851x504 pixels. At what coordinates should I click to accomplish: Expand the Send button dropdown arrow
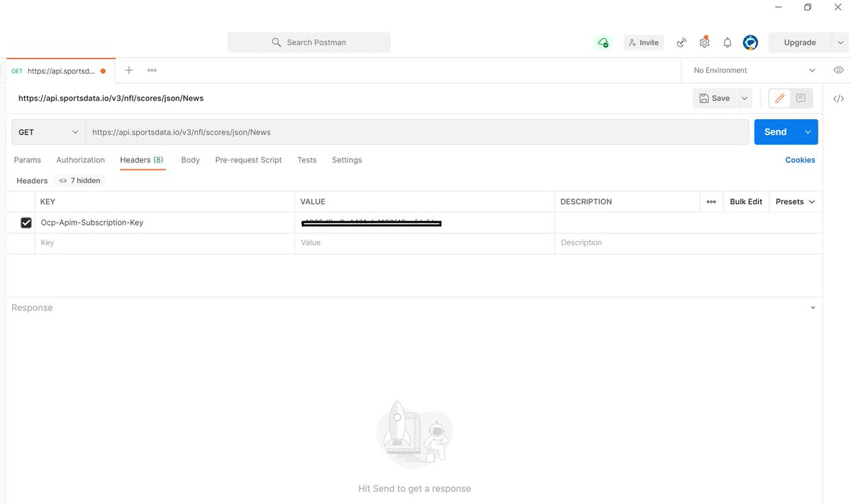coord(808,132)
